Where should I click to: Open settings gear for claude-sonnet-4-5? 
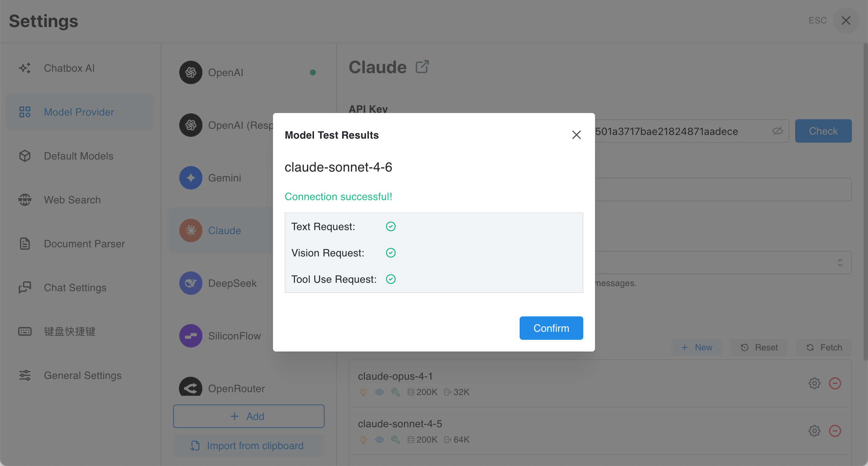pyautogui.click(x=814, y=431)
